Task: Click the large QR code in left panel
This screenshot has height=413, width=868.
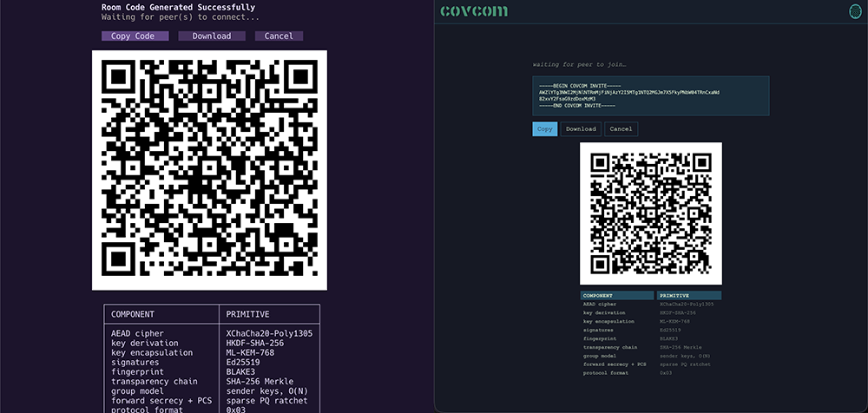Action: (x=209, y=170)
